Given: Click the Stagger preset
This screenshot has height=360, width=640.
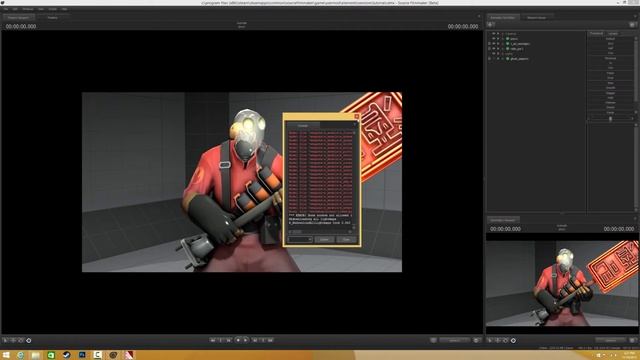Looking at the screenshot, I should pyautogui.click(x=610, y=93).
